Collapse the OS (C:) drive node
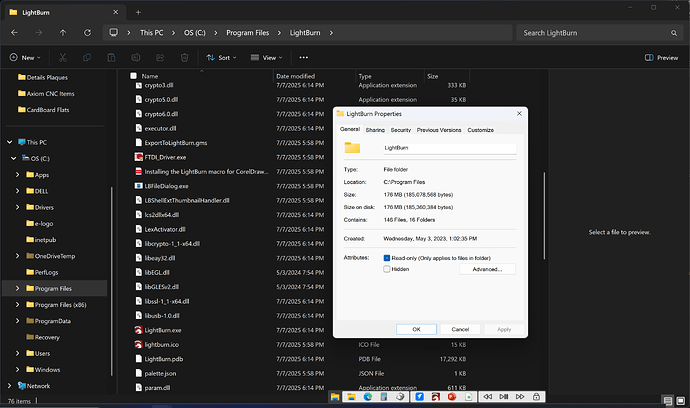Viewport: 690px width, 408px height. pyautogui.click(x=14, y=158)
